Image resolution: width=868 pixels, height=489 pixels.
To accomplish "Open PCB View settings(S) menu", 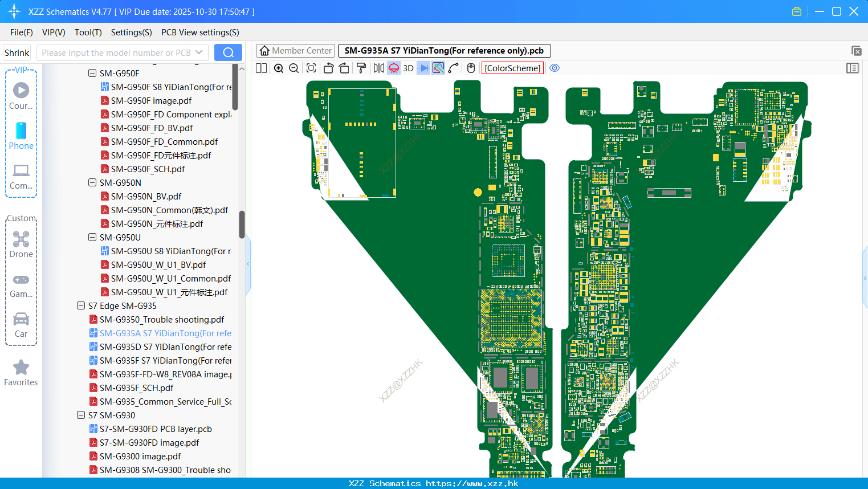I will tap(200, 32).
